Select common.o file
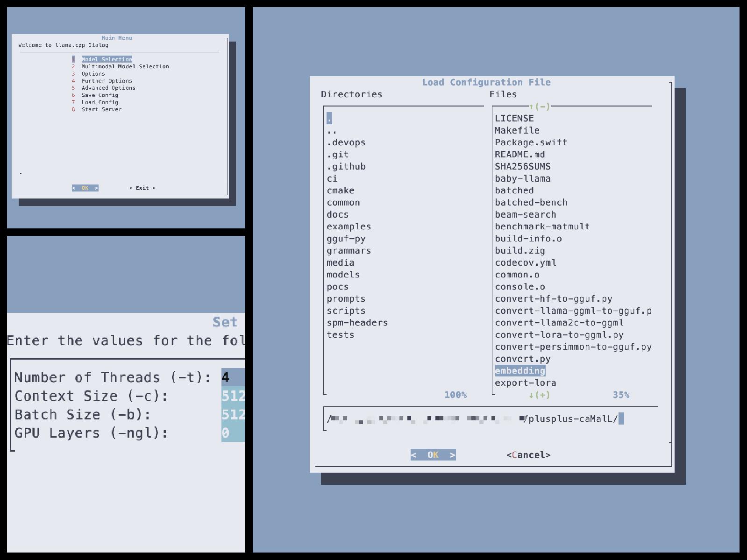This screenshot has height=560, width=747. click(x=517, y=275)
